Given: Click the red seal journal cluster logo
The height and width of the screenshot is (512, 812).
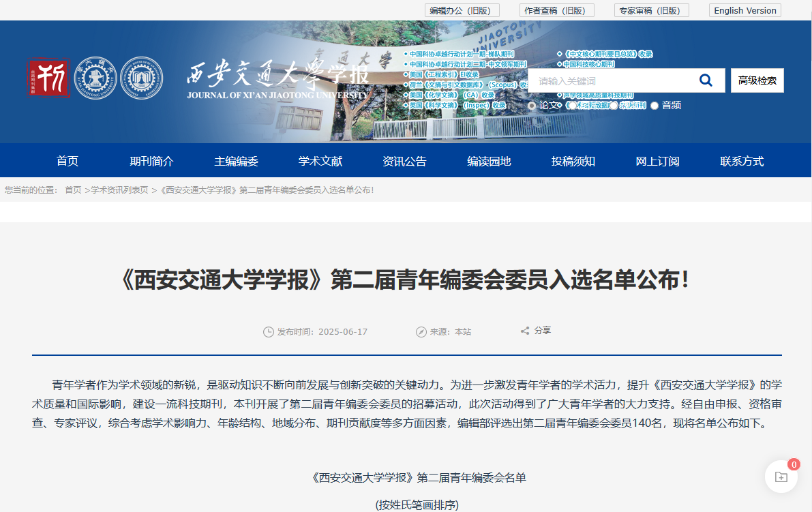Looking at the screenshot, I should (48, 78).
